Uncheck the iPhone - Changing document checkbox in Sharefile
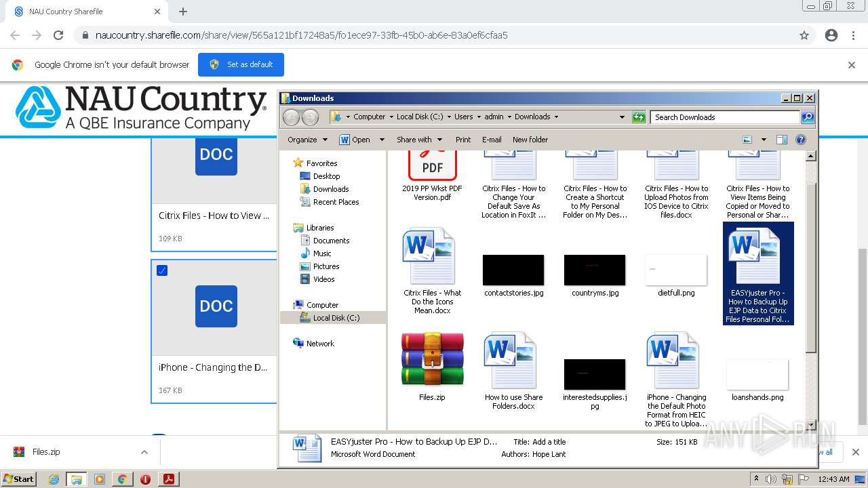 coord(162,270)
